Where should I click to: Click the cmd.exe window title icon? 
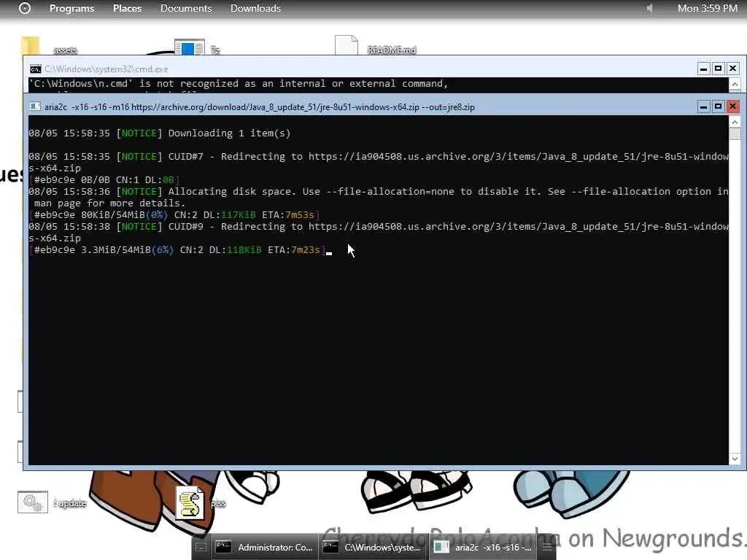[35, 69]
